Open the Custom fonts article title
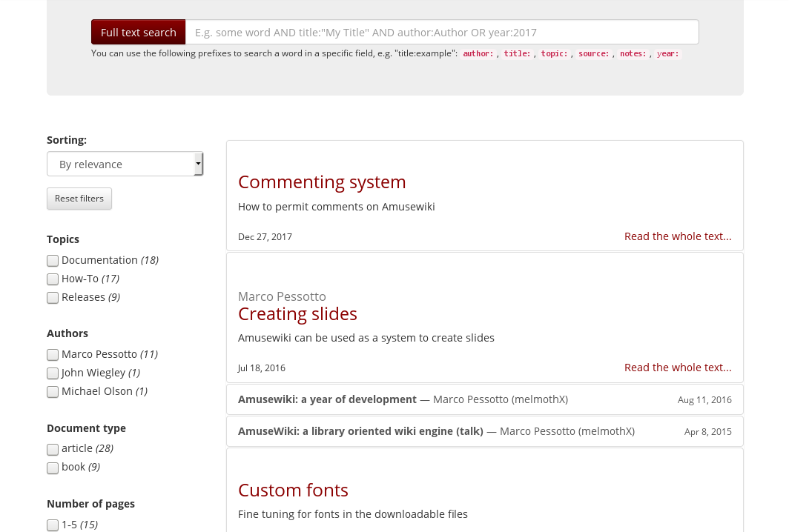Image resolution: width=789 pixels, height=532 pixels. click(x=293, y=491)
